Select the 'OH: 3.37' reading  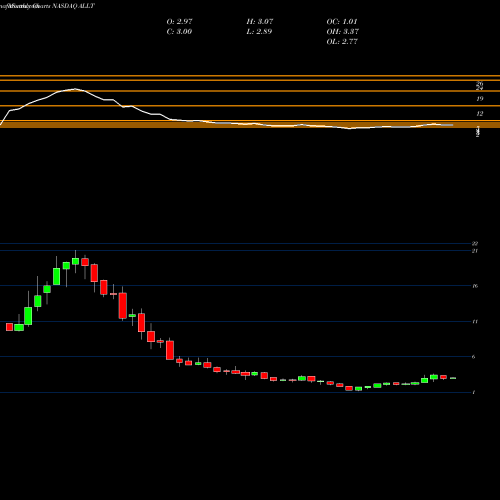point(342,32)
